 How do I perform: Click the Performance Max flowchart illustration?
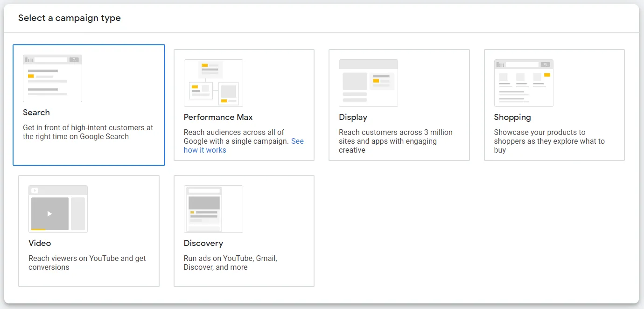point(213,83)
